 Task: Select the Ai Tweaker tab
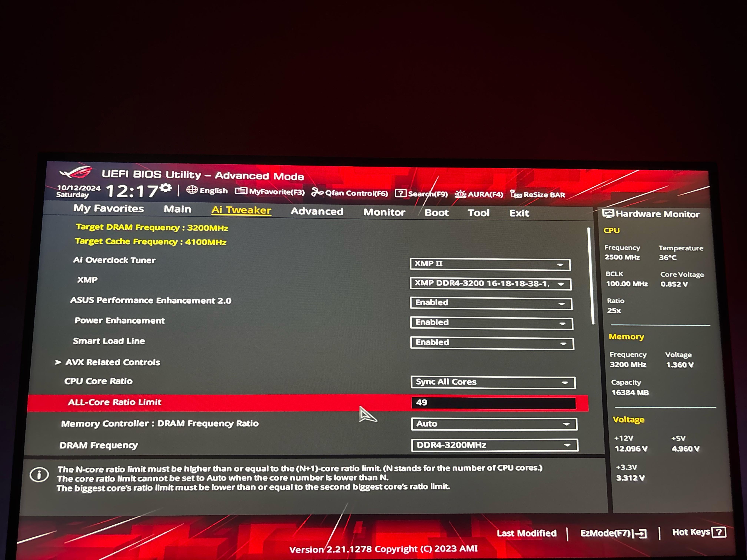(241, 210)
